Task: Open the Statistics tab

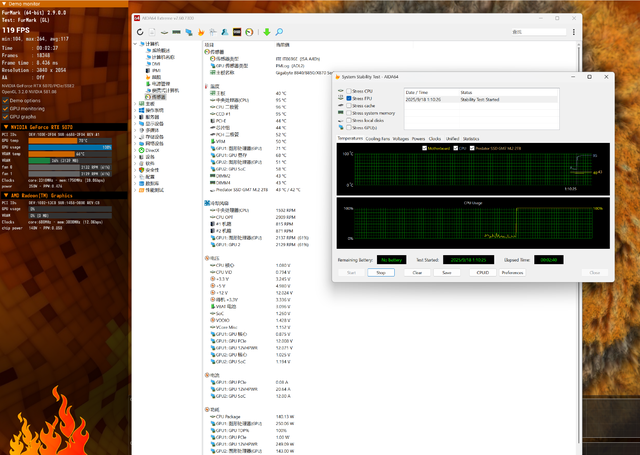Action: coord(471,139)
